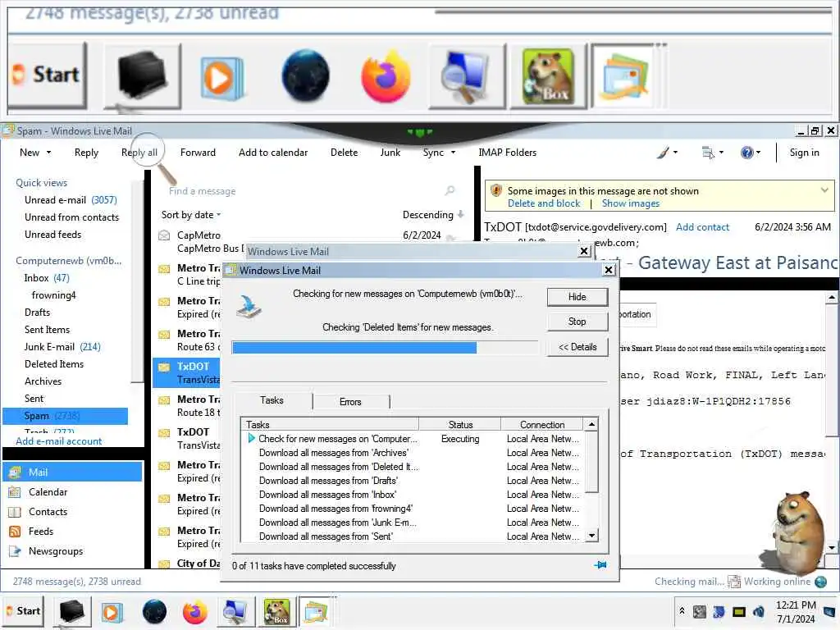Click the Add e-mail account link
Viewport: 840px width, 630px height.
[58, 441]
